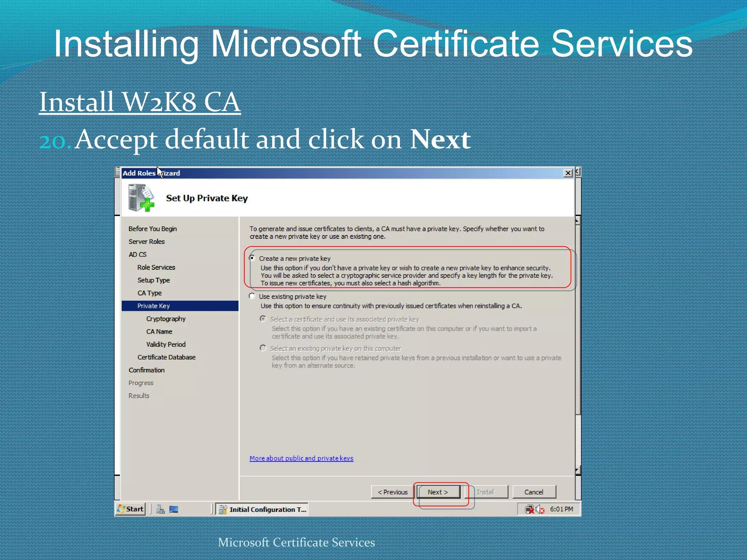Open the Setup Type step
747x560 pixels.
pos(154,280)
